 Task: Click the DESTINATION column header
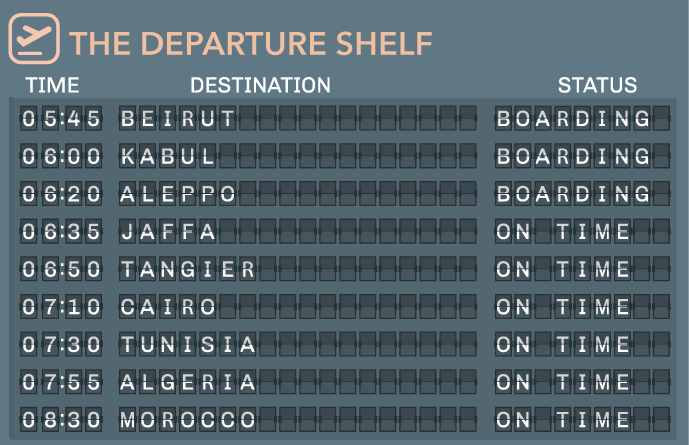[x=260, y=85]
